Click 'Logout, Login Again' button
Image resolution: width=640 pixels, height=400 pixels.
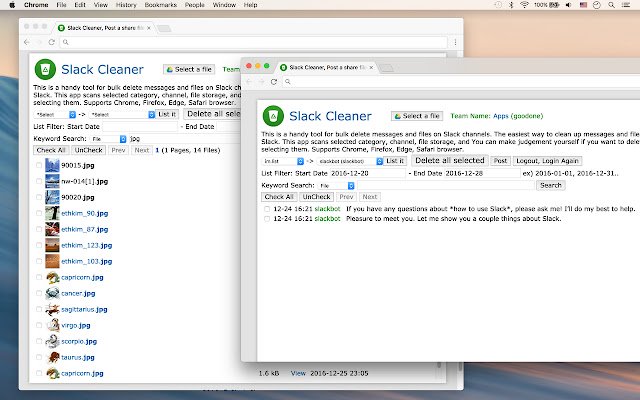click(547, 161)
